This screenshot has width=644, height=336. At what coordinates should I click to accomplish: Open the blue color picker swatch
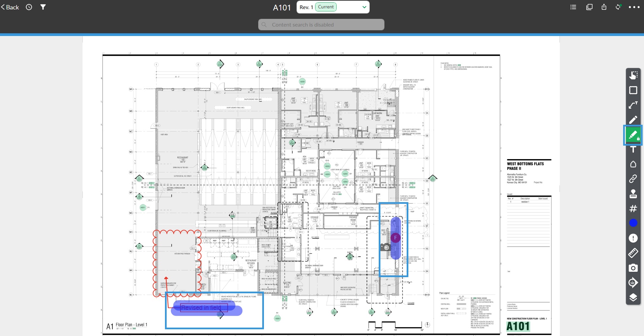coord(633,223)
